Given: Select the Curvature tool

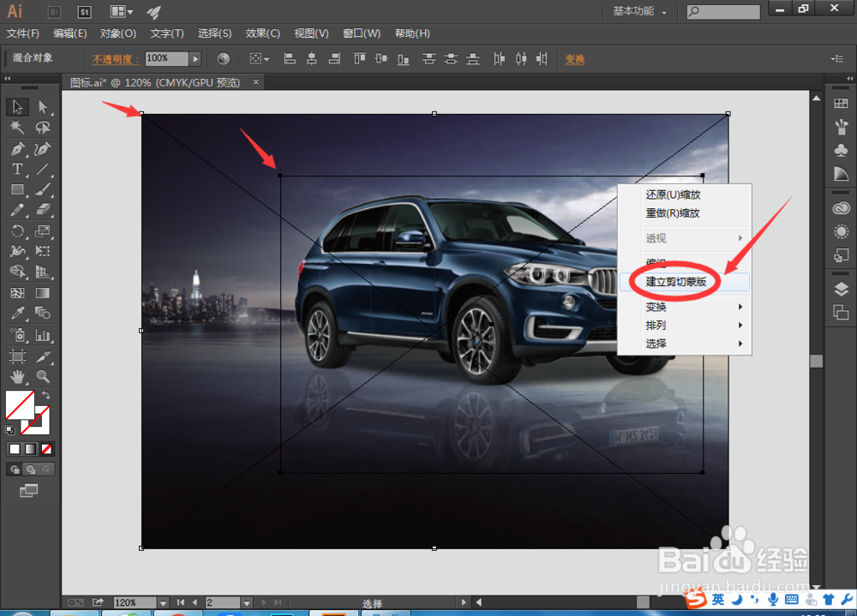Looking at the screenshot, I should pos(43,149).
